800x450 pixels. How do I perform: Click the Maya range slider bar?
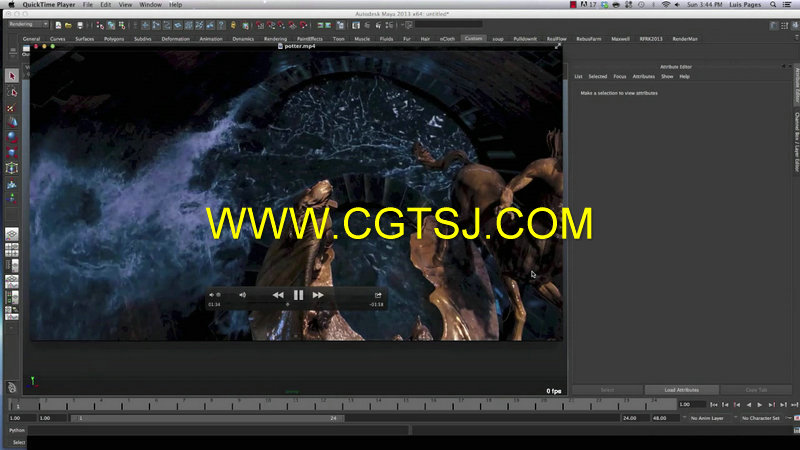tap(208, 418)
